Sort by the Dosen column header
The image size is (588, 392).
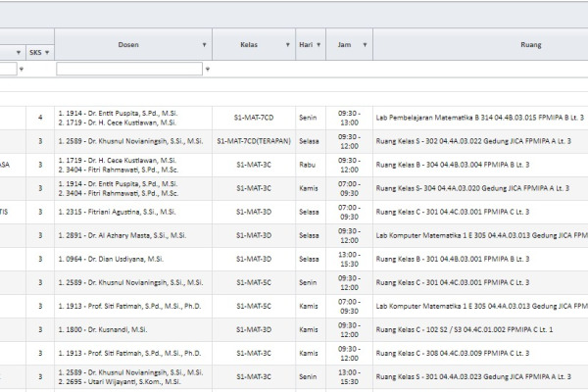(128, 45)
